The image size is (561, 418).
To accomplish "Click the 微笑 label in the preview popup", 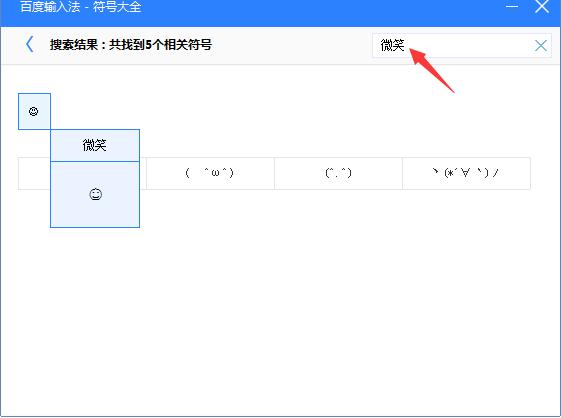I will (95, 145).
